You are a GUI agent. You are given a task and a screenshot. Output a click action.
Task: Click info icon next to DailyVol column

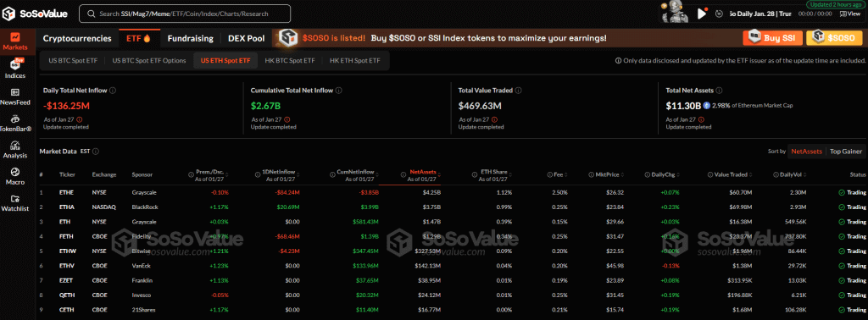[776, 174]
